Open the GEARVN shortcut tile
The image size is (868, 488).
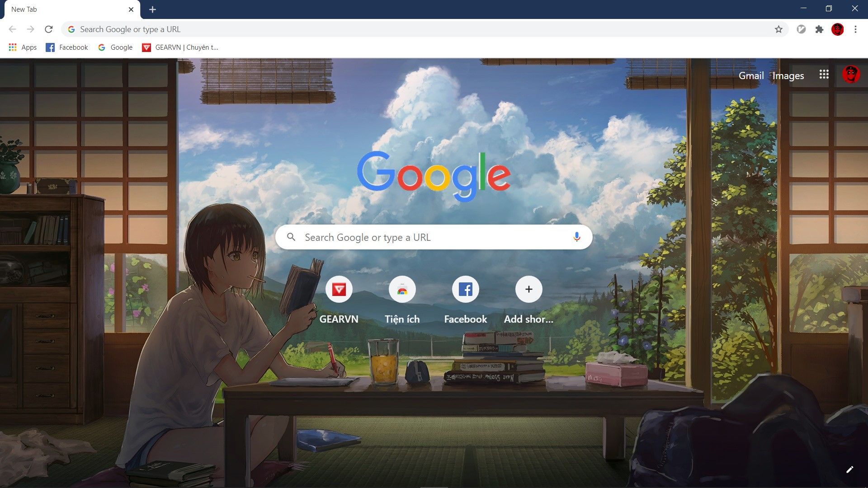click(339, 300)
